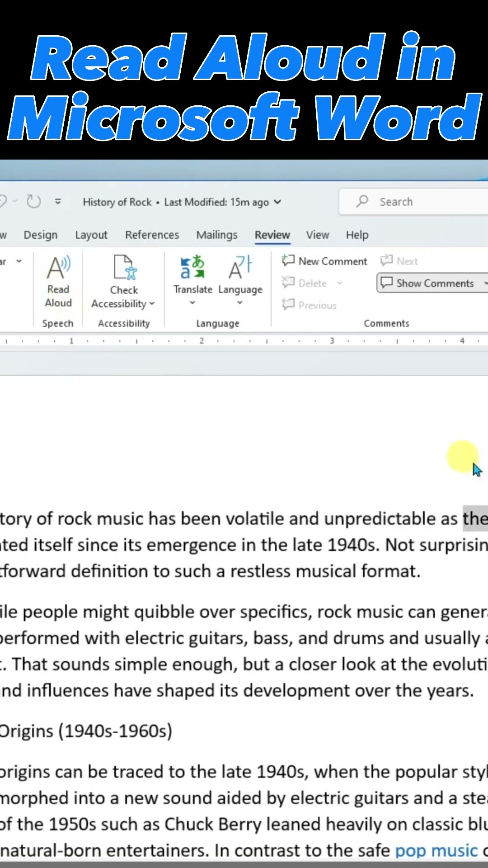Select the Review tab
Viewport: 488px width, 868px height.
272,235
